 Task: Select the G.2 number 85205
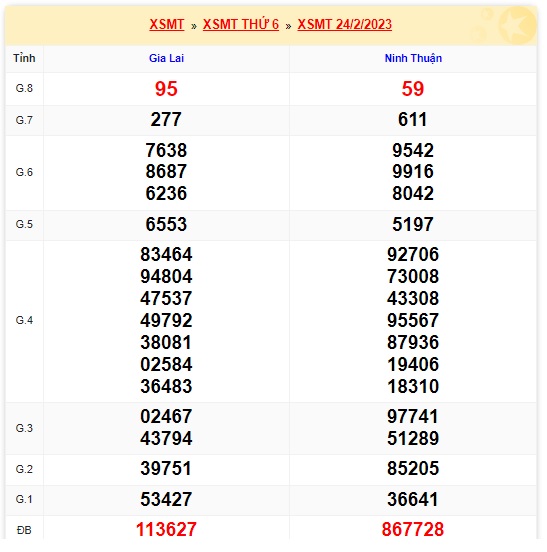pos(413,469)
